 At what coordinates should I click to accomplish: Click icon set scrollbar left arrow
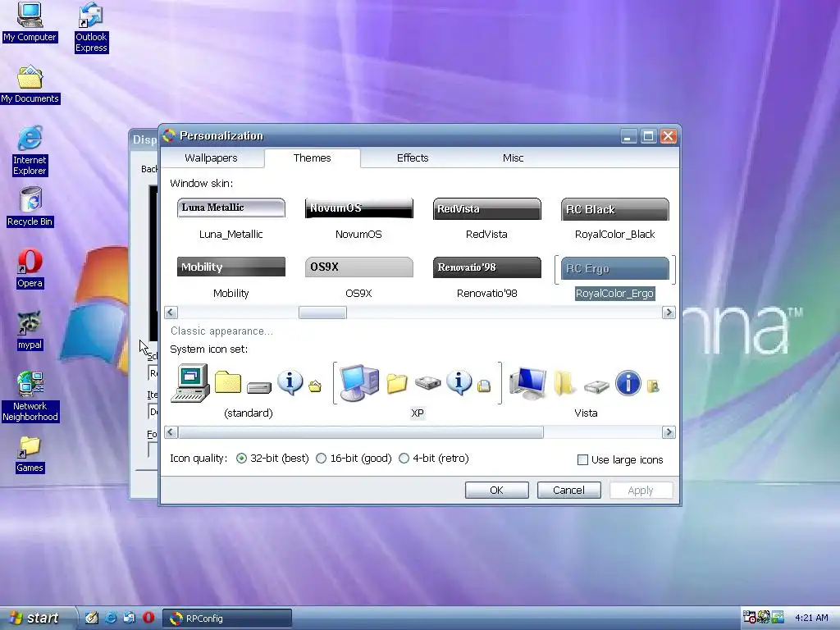click(171, 432)
